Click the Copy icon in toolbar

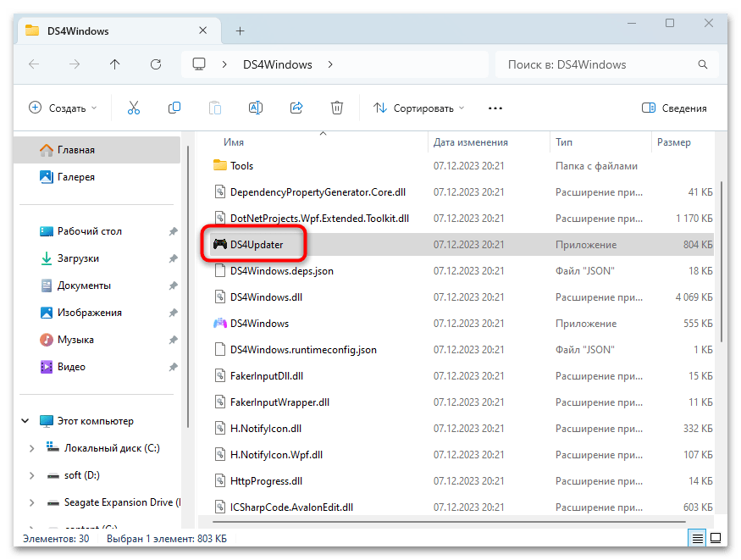click(174, 108)
